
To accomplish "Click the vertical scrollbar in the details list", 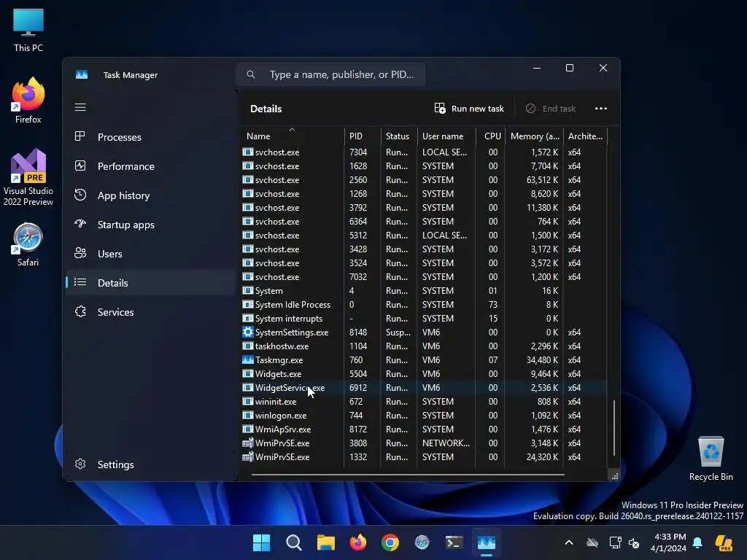I will tap(614, 427).
